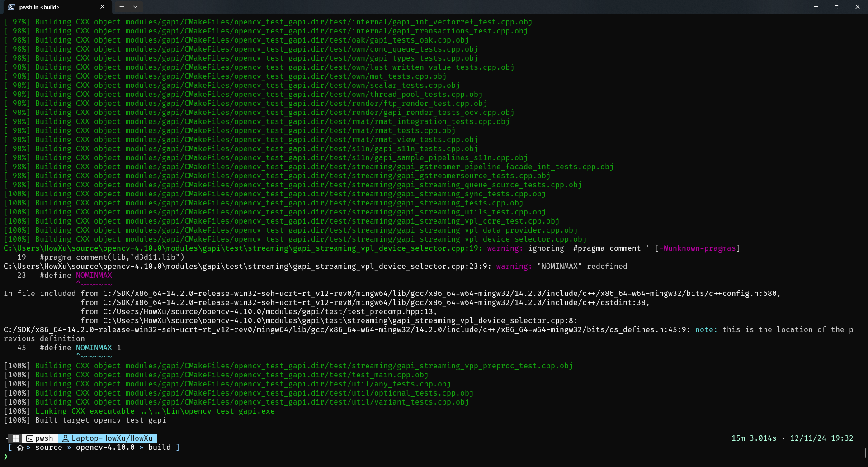Viewport: 868px width, 467px height.
Task: Close the "pwsh in <build>" tab
Action: click(x=102, y=7)
